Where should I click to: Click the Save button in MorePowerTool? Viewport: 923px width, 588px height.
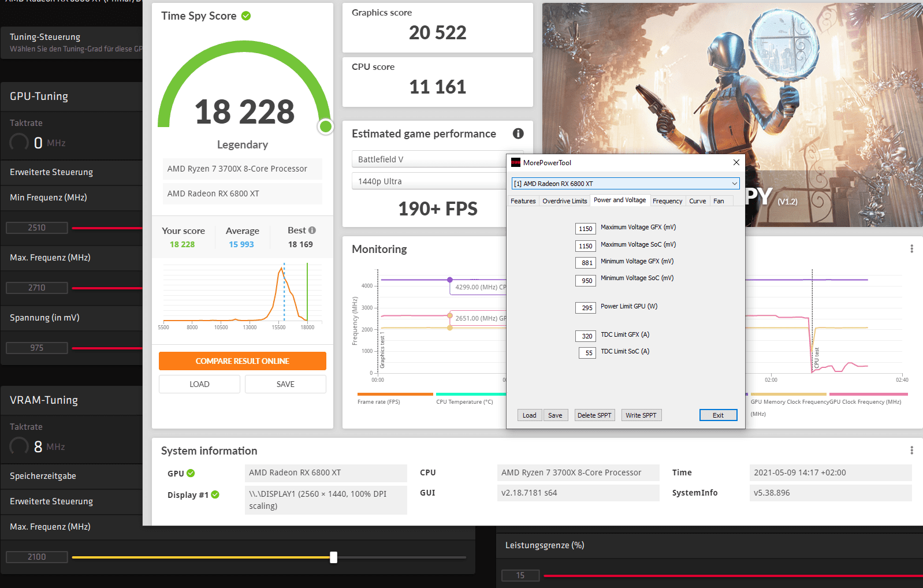point(555,415)
